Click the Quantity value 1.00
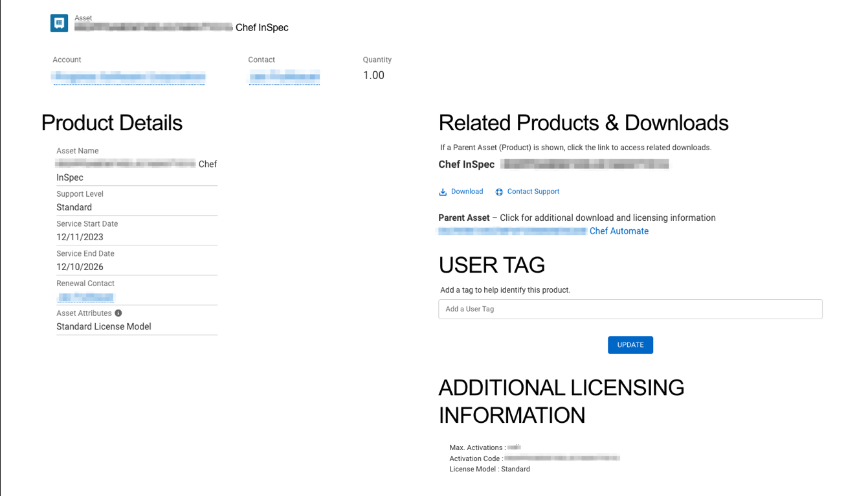Viewport: 868px width, 496px height. click(x=373, y=75)
